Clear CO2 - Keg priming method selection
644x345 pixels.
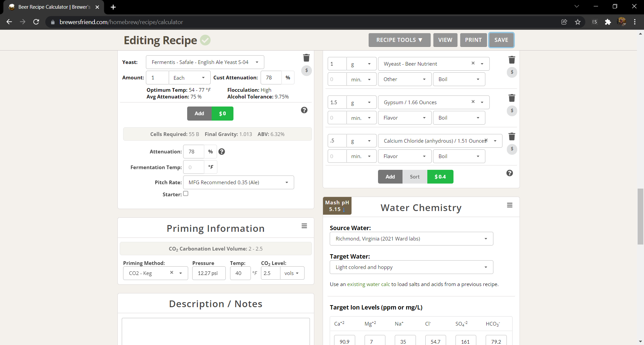[172, 273]
